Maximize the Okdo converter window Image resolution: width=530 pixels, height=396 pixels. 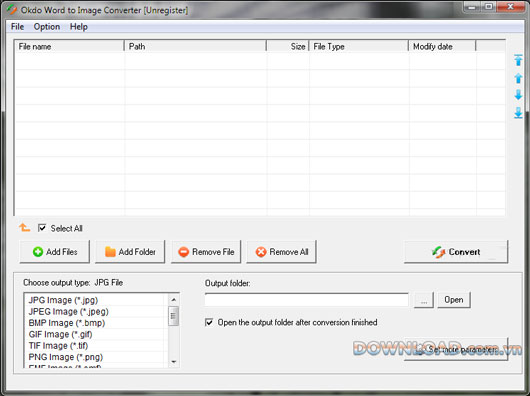pos(488,7)
